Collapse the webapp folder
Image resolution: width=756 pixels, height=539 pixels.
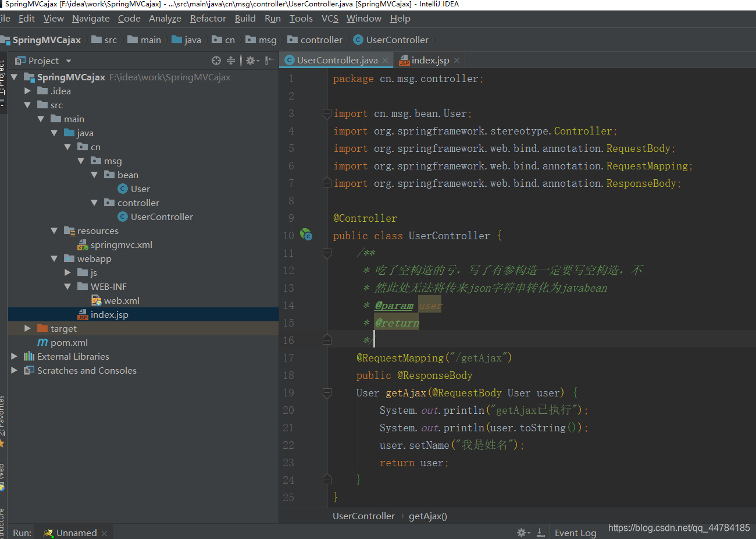[54, 258]
